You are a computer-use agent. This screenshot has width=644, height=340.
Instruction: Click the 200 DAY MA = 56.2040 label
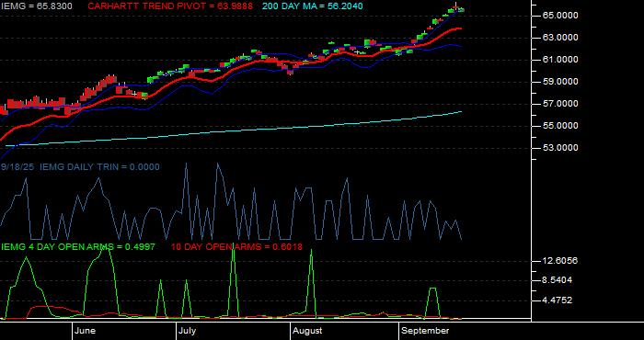click(x=313, y=6)
